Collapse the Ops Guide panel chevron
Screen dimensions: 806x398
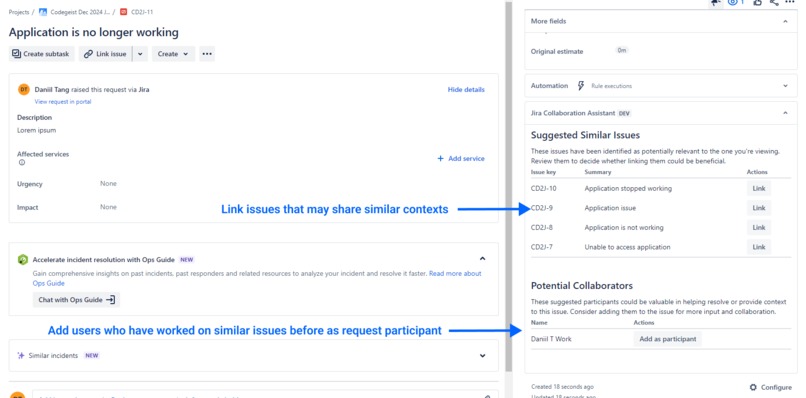point(482,259)
